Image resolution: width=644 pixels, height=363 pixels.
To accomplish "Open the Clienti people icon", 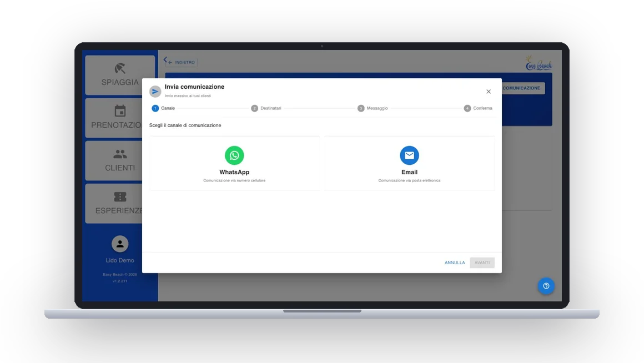I will (x=120, y=154).
